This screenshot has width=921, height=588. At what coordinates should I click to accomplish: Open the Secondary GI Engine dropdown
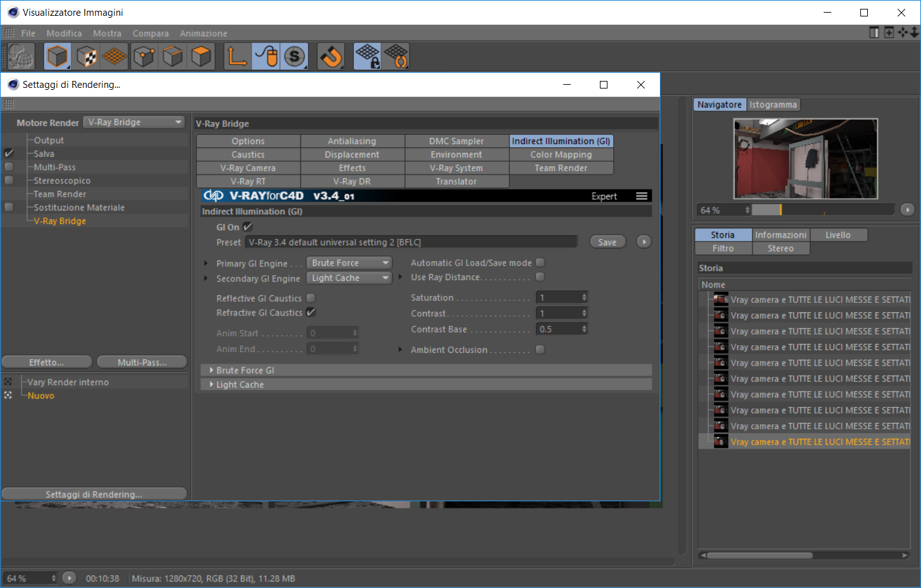[349, 278]
